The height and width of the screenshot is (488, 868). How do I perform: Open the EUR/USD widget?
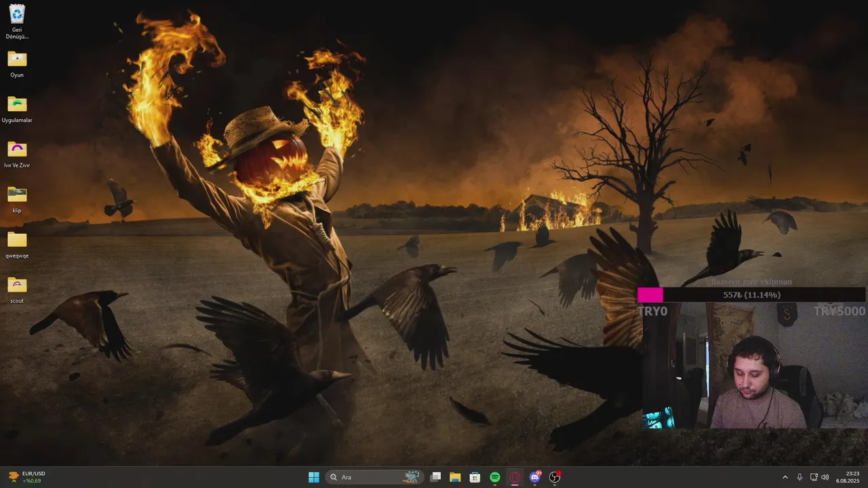tap(27, 477)
